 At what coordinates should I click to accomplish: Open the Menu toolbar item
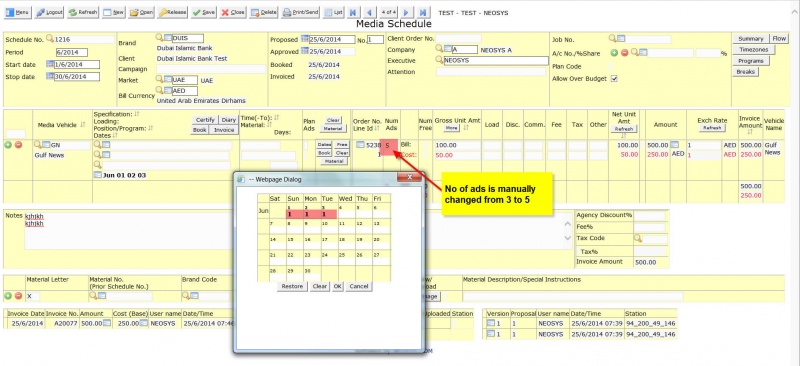click(18, 12)
